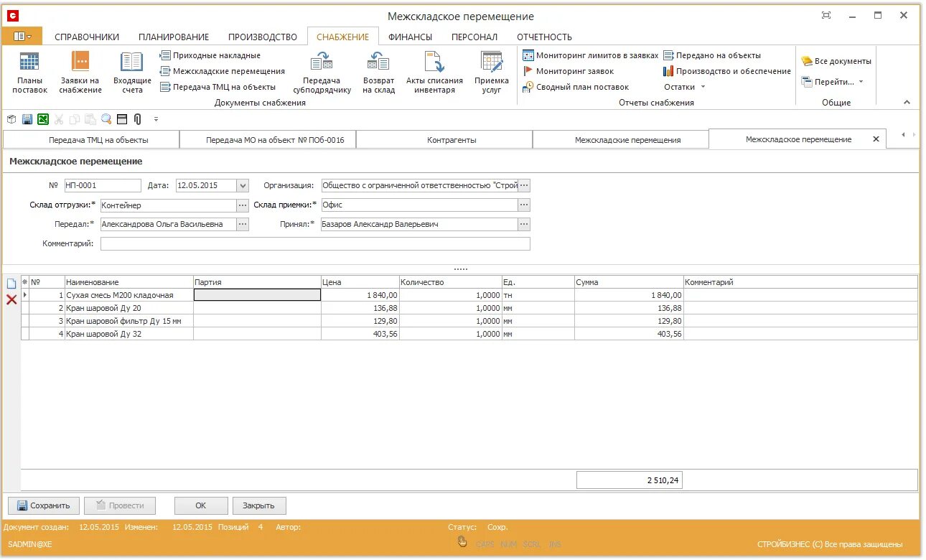This screenshot has height=560, width=926.
Task: Open Мониторинг лимитов в заявках report
Action: pos(590,55)
